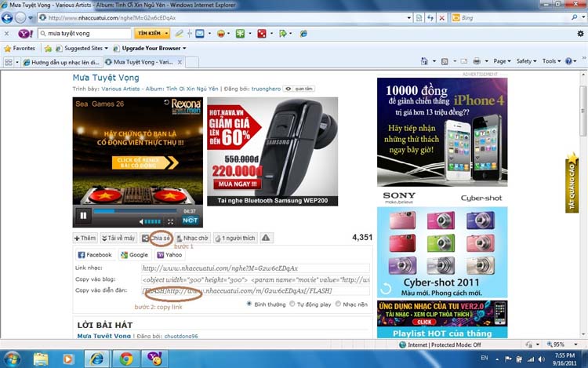Open the Help question mark icon
The image size is (588, 368).
(568, 61)
